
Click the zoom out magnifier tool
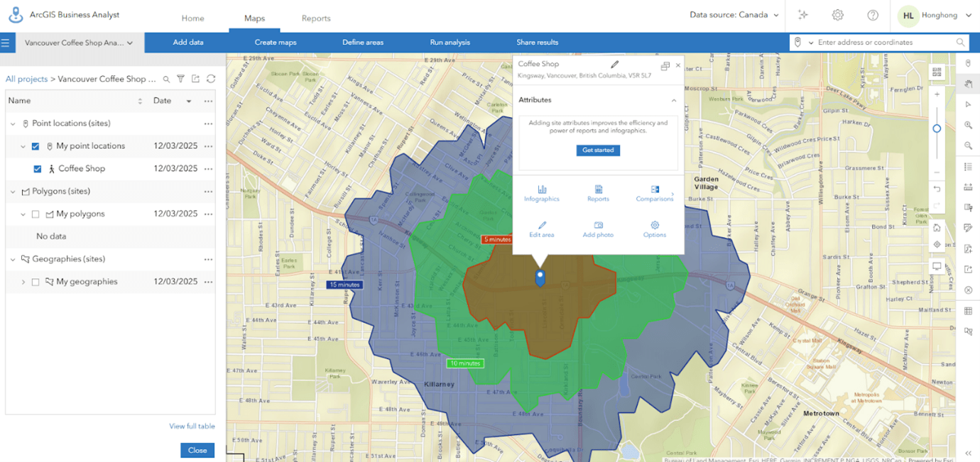969,145
